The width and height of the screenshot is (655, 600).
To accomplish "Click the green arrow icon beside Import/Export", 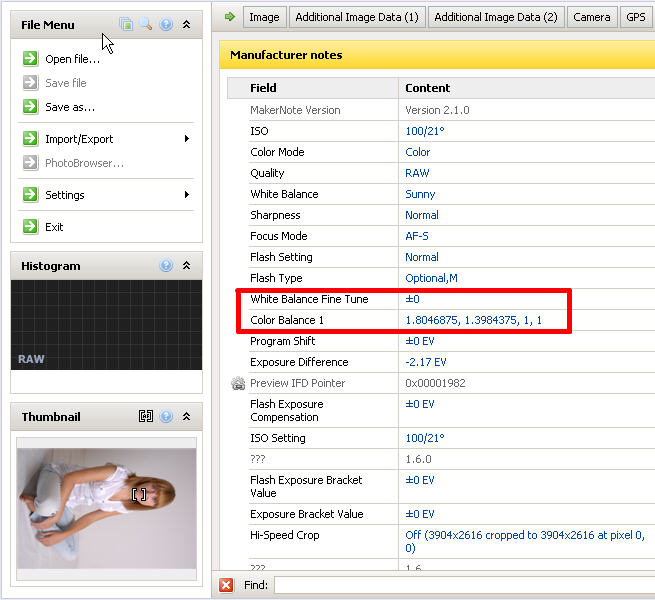I will click(x=30, y=138).
